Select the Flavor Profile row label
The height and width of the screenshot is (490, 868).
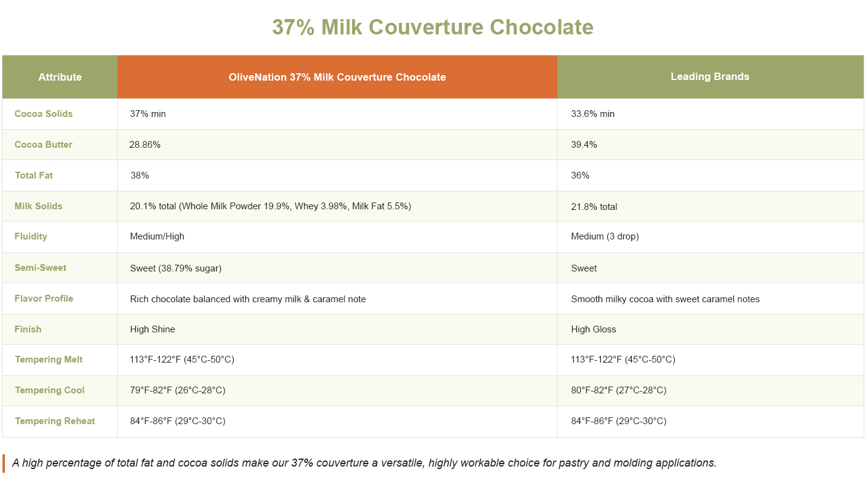(x=44, y=299)
